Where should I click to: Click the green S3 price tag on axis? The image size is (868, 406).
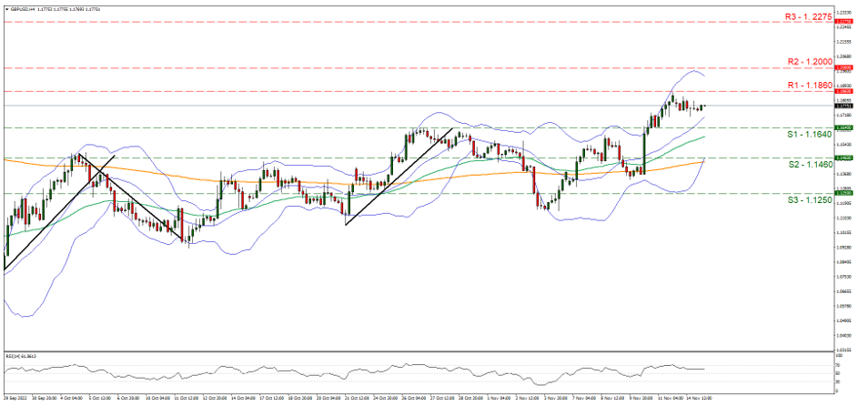click(x=844, y=193)
